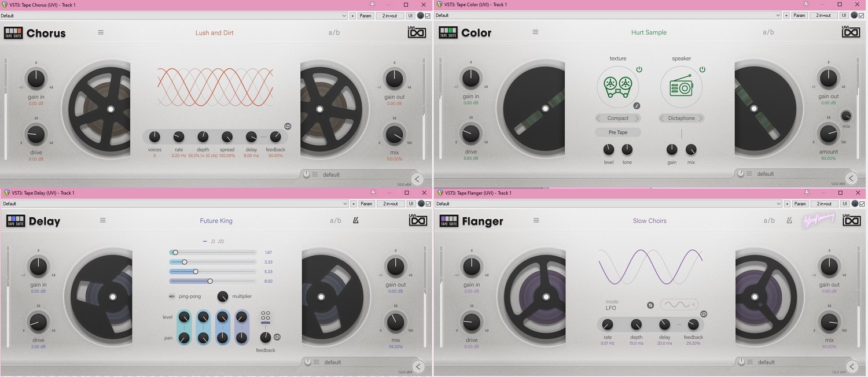Open the settings list icon in Chorus bottom bar
This screenshot has width=868, height=377.
[x=315, y=175]
